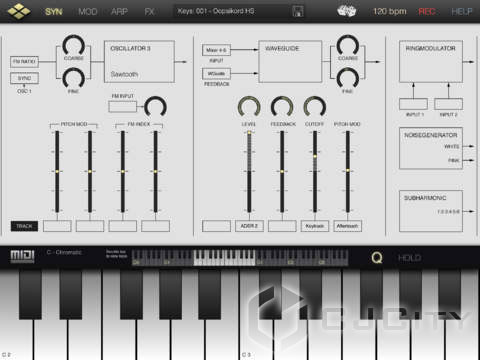Select the WAVEGUIDE module box
Viewport: 480px width, 360px height.
290,62
